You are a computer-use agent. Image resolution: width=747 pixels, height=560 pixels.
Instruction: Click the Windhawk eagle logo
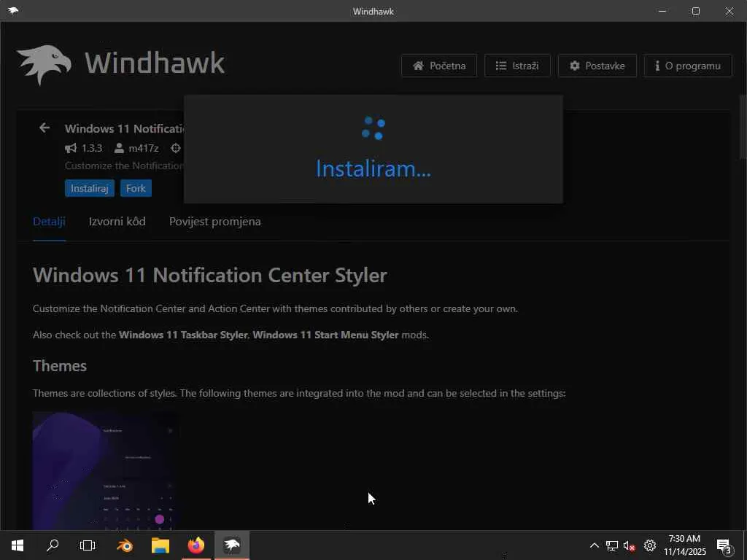44,65
